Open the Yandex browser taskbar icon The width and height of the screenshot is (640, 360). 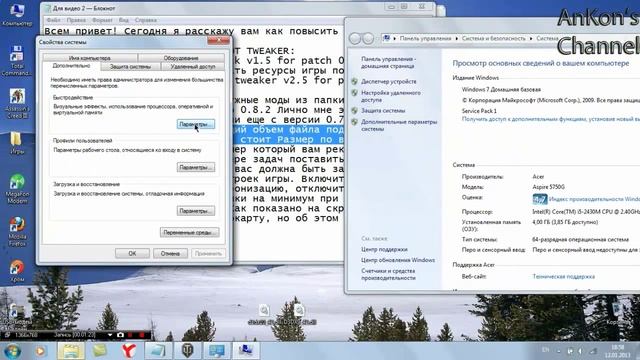point(129,351)
